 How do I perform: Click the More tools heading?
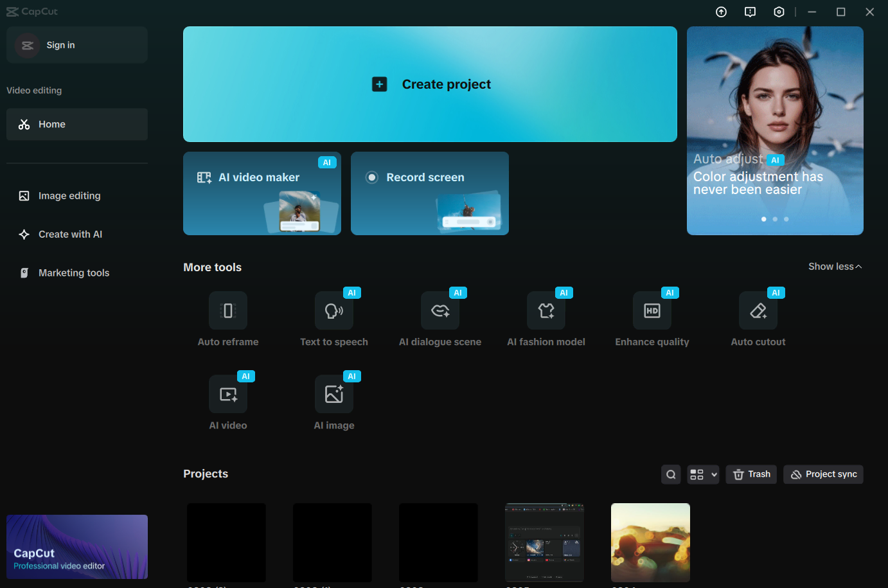coord(212,267)
